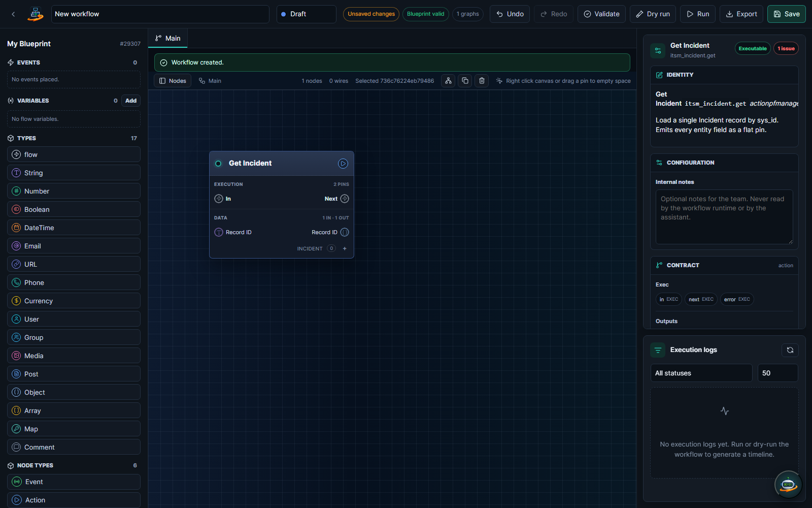Select the Media type
The image size is (812, 508).
74,356
